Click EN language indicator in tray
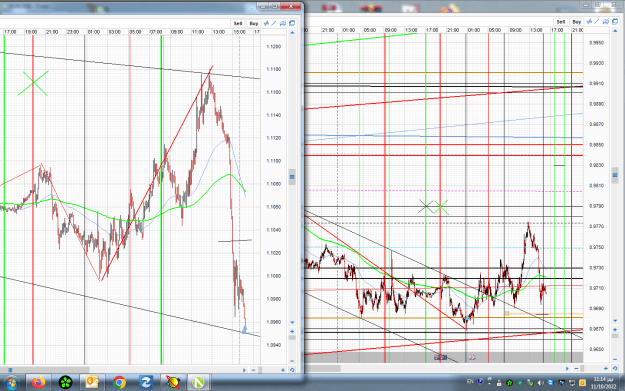Image resolution: width=625 pixels, height=391 pixels. click(470, 381)
